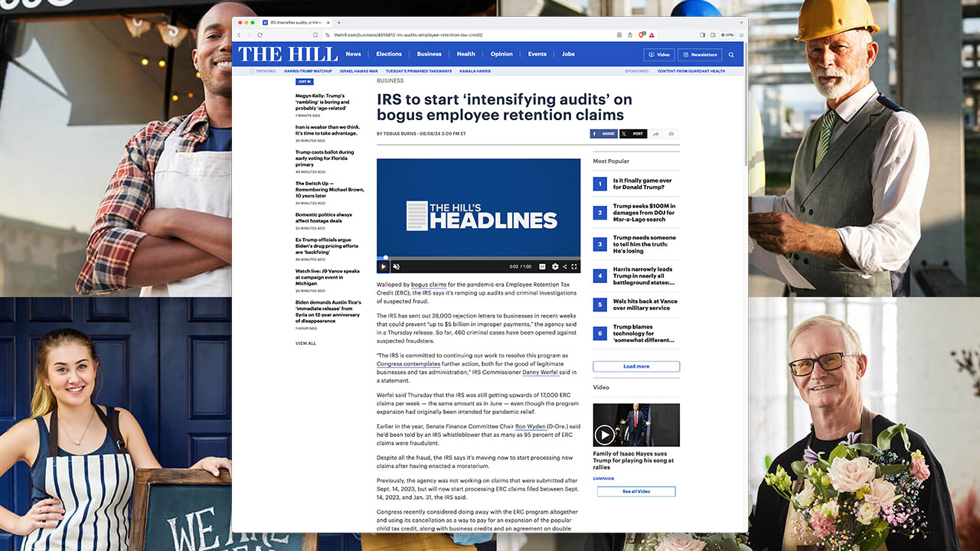Open trending Tuesday's Primaries Takeaways

pos(419,71)
